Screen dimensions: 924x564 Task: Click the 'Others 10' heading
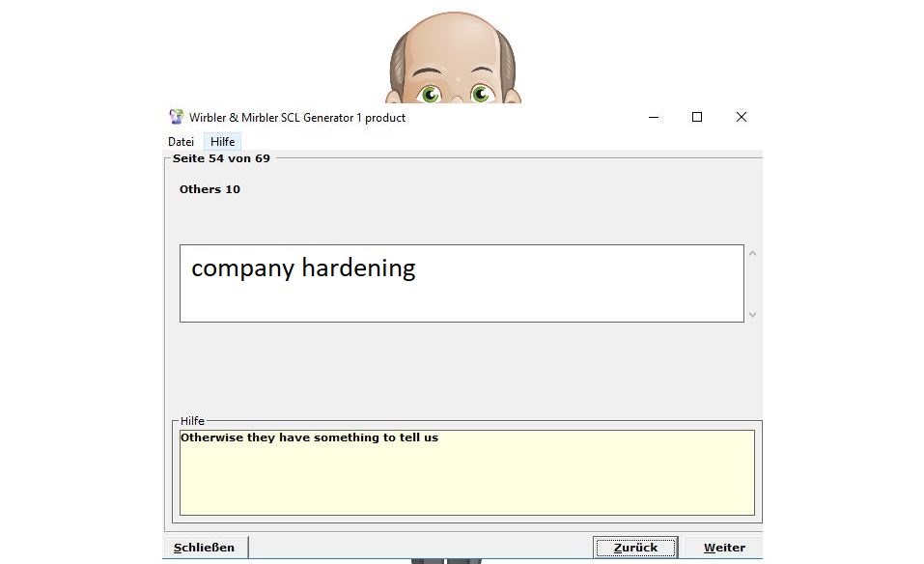[x=210, y=189]
